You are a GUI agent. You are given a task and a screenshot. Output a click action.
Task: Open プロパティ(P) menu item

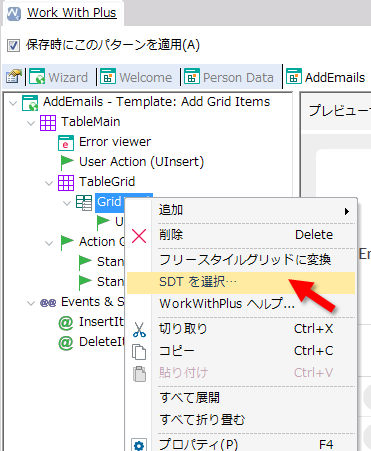tap(241, 443)
